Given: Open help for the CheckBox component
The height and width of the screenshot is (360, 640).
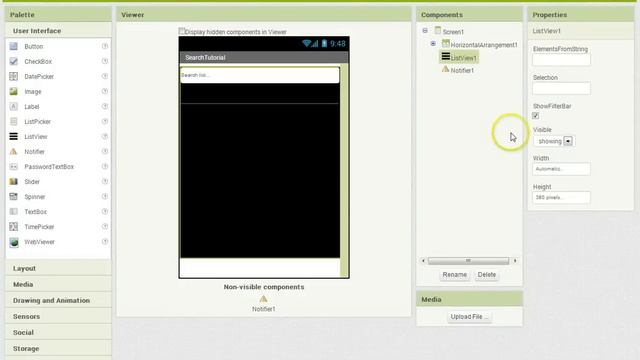Looking at the screenshot, I should [105, 61].
